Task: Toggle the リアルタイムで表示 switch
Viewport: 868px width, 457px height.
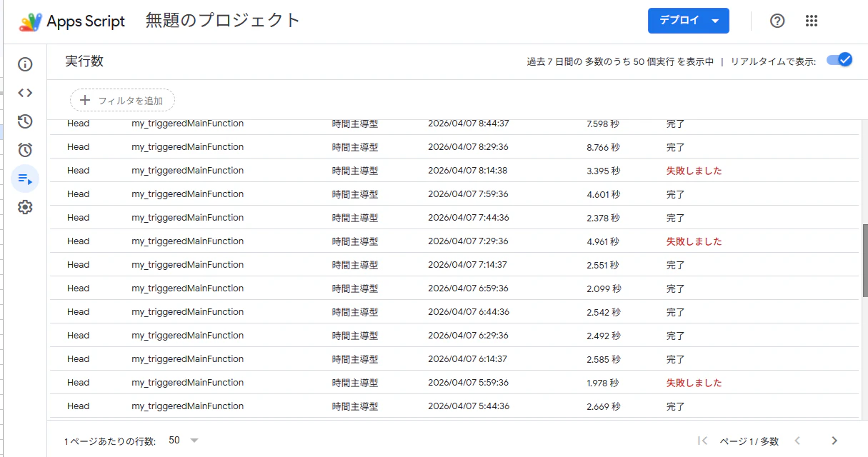Action: coord(839,60)
